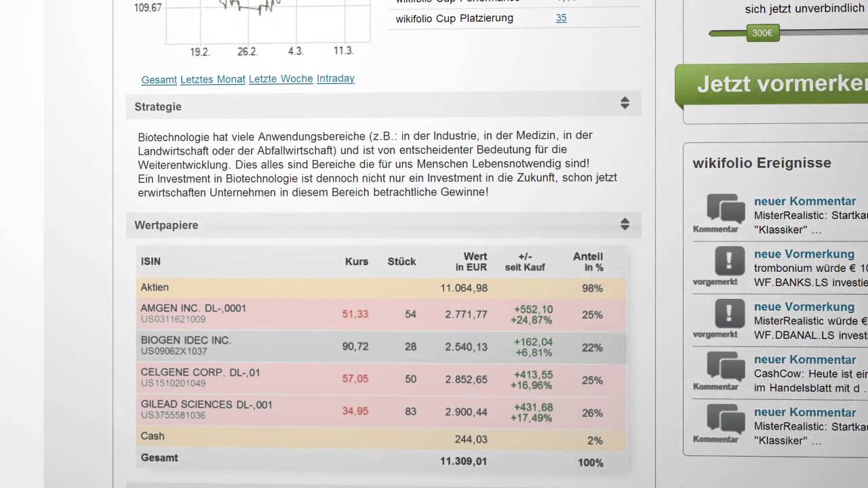The height and width of the screenshot is (488, 868).
Task: Switch chart to Intraday view
Action: [336, 78]
